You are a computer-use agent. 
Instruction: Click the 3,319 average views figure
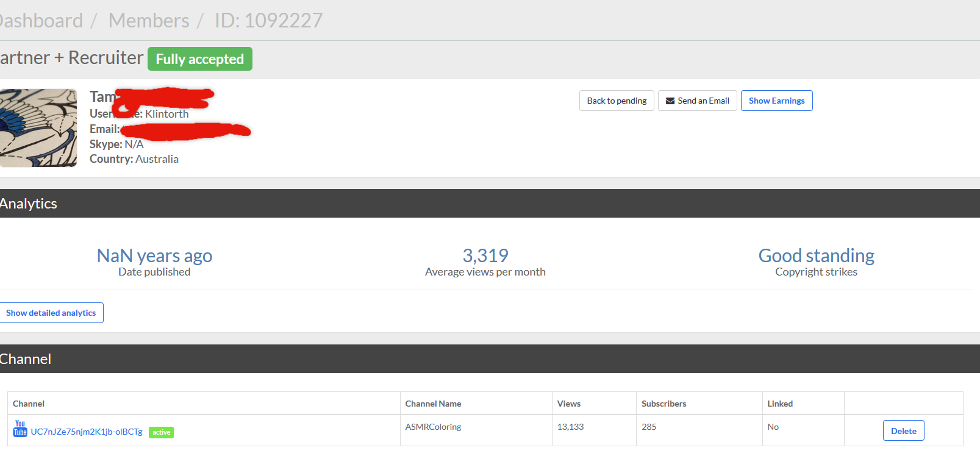tap(485, 255)
